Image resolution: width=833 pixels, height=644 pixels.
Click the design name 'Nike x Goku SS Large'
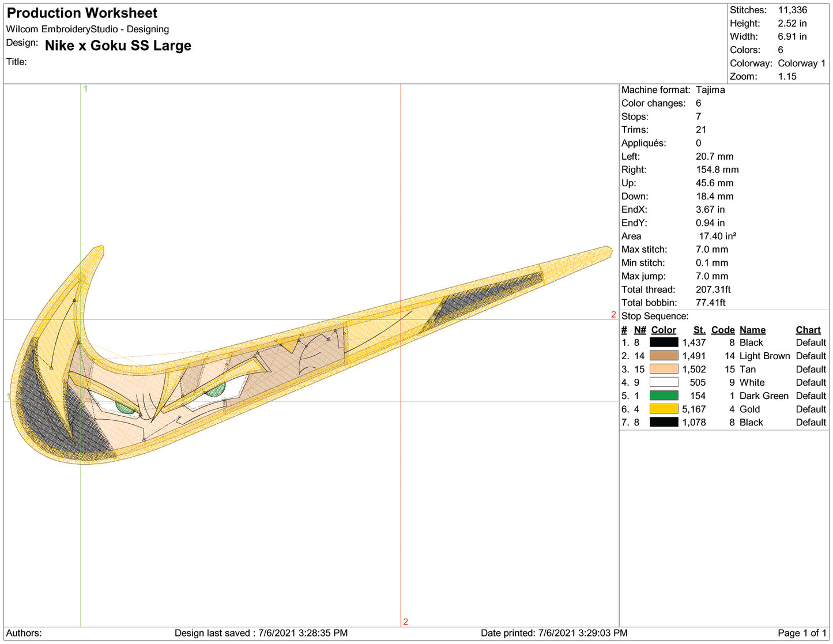(x=118, y=46)
